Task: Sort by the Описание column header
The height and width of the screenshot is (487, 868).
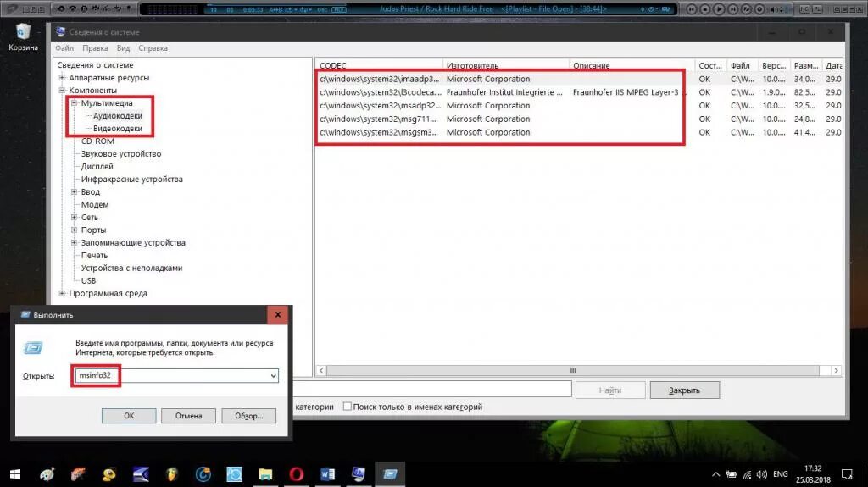Action: tap(632, 65)
